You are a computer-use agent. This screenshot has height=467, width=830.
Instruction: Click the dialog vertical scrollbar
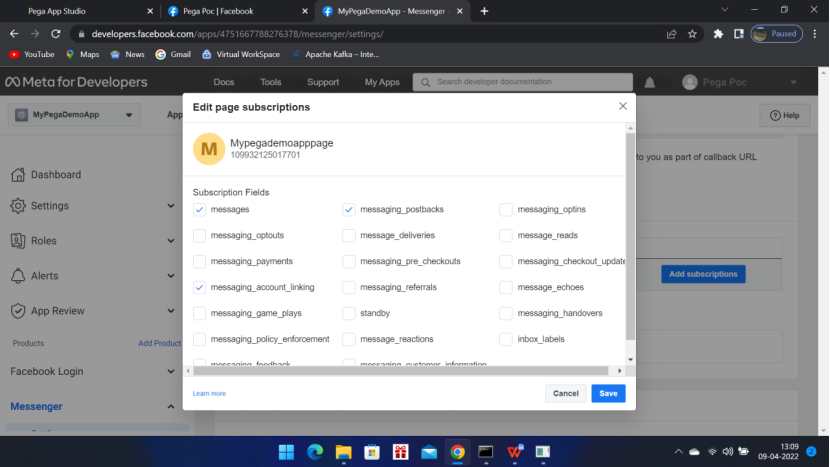point(630,237)
